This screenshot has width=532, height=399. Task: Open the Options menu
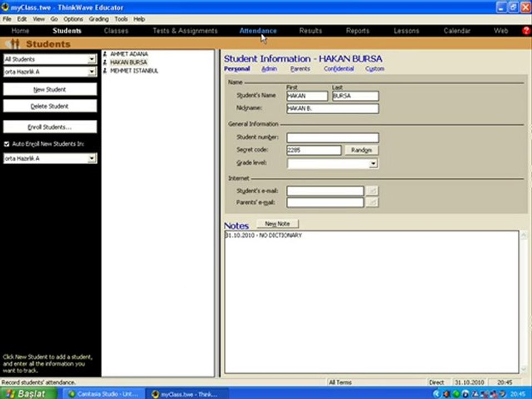click(x=73, y=19)
